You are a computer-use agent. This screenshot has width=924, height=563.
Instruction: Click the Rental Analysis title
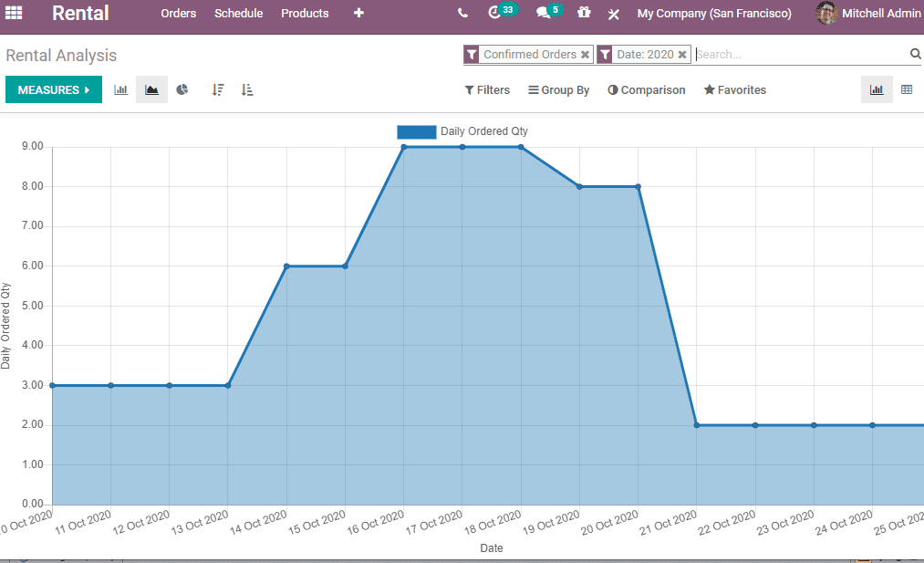61,56
